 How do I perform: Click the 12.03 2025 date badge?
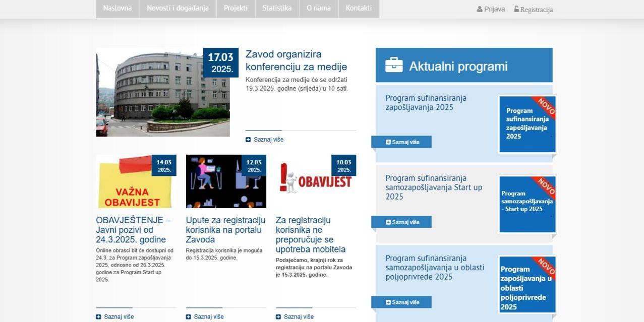point(254,165)
